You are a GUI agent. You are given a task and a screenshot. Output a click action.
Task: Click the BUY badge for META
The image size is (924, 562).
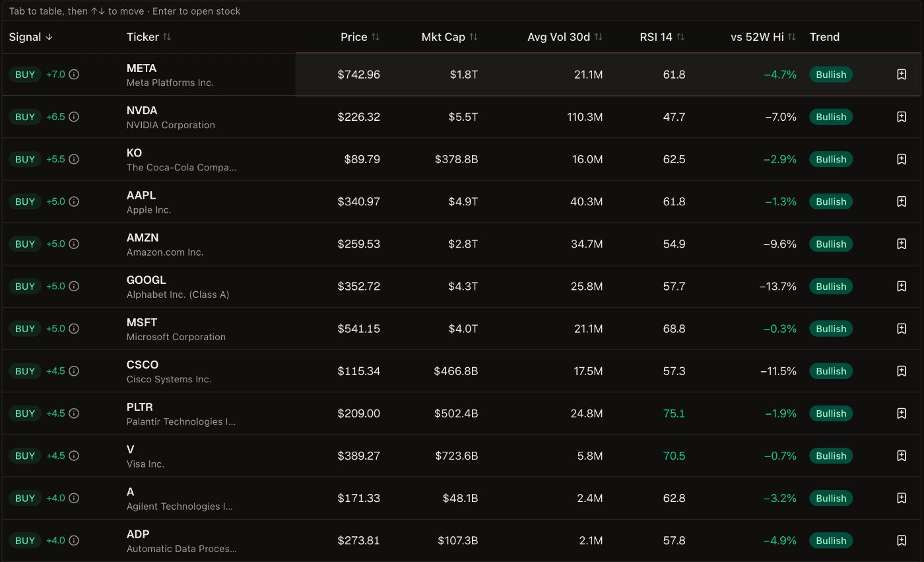(25, 75)
